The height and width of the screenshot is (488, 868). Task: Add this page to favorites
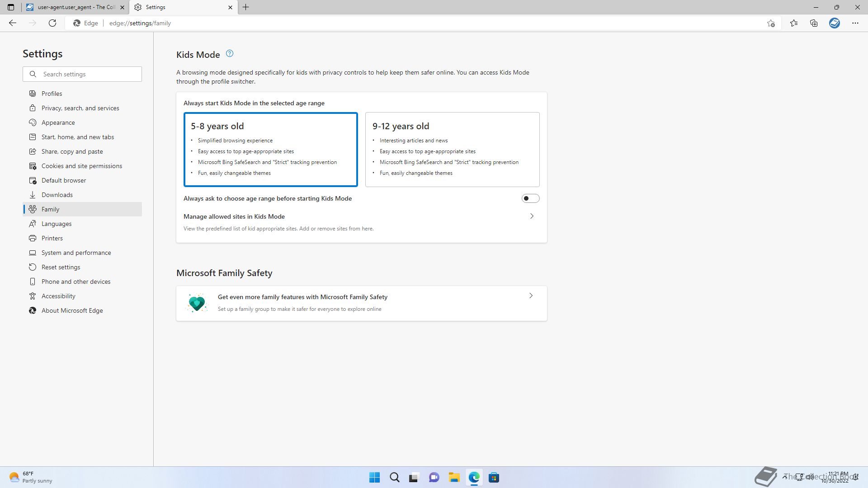771,23
